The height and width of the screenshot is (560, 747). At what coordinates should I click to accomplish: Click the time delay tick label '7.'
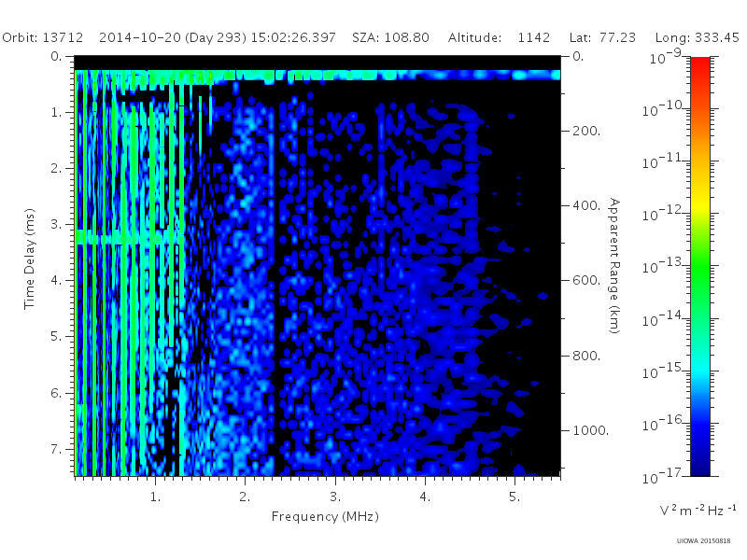coord(56,449)
